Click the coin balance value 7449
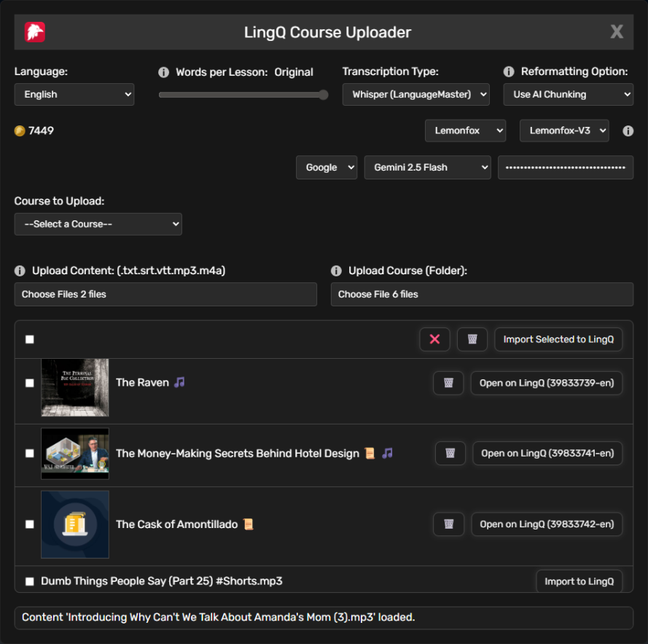 41,131
